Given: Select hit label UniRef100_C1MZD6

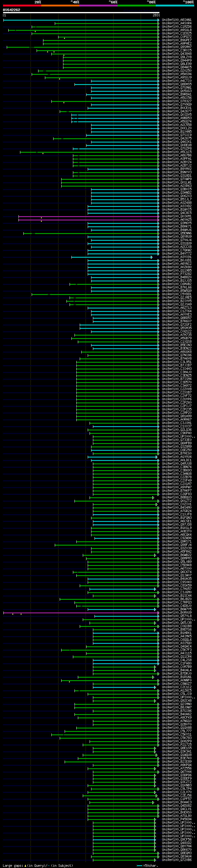Looking at the screenshot, I should click(x=177, y=27).
